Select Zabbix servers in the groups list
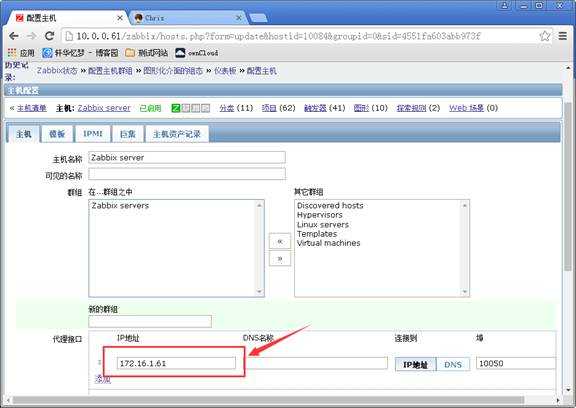This screenshot has height=408, width=576. (x=120, y=206)
